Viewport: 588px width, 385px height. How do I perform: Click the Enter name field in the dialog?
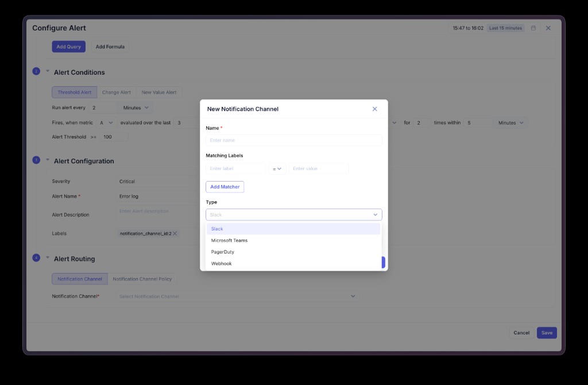coord(293,140)
